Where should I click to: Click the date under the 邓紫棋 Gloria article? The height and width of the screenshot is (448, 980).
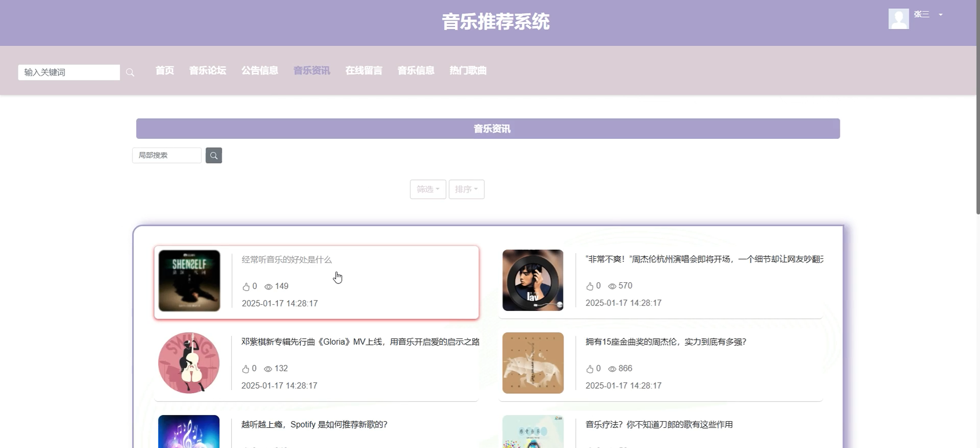(x=279, y=386)
